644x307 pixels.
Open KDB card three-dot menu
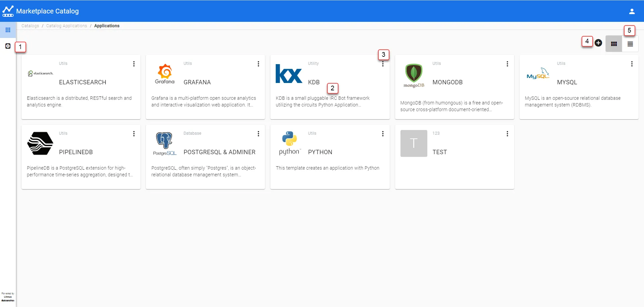pyautogui.click(x=383, y=64)
